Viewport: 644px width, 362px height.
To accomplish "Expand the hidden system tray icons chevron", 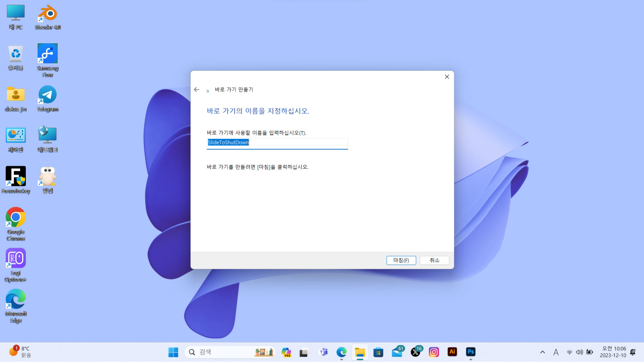I will (x=542, y=352).
